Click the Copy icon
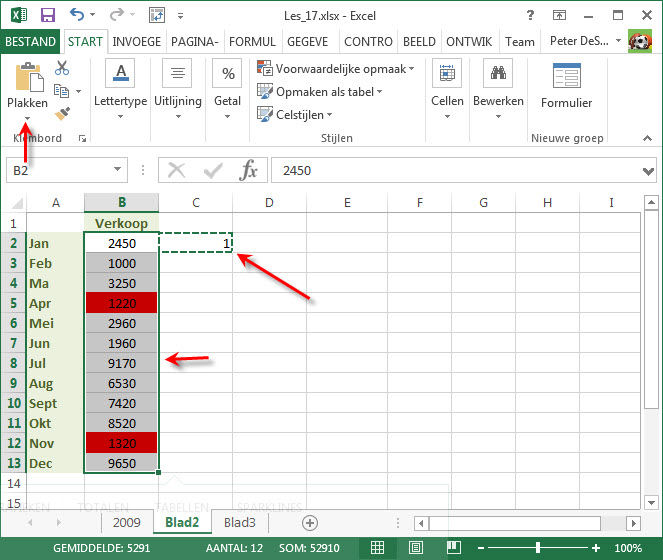This screenshot has height=560, width=663. pyautogui.click(x=62, y=91)
